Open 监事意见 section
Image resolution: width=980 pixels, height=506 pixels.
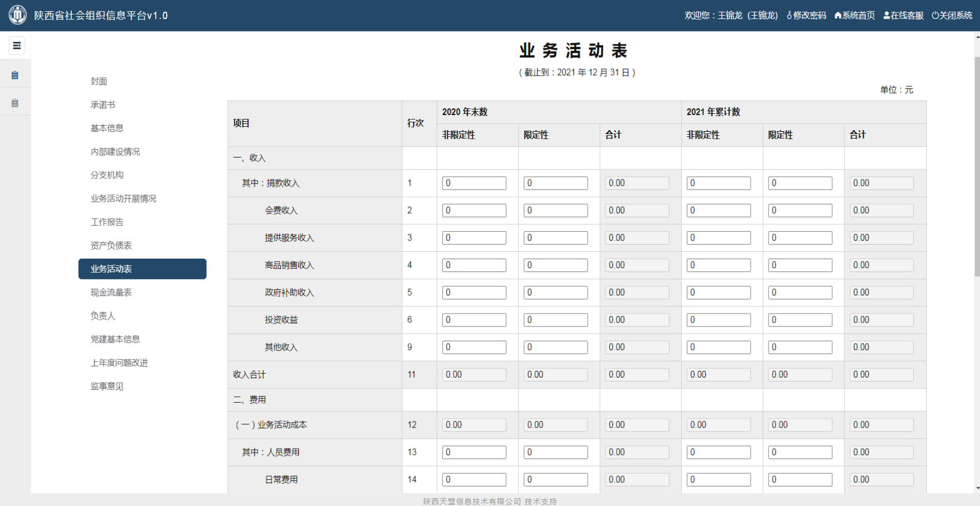pos(107,386)
